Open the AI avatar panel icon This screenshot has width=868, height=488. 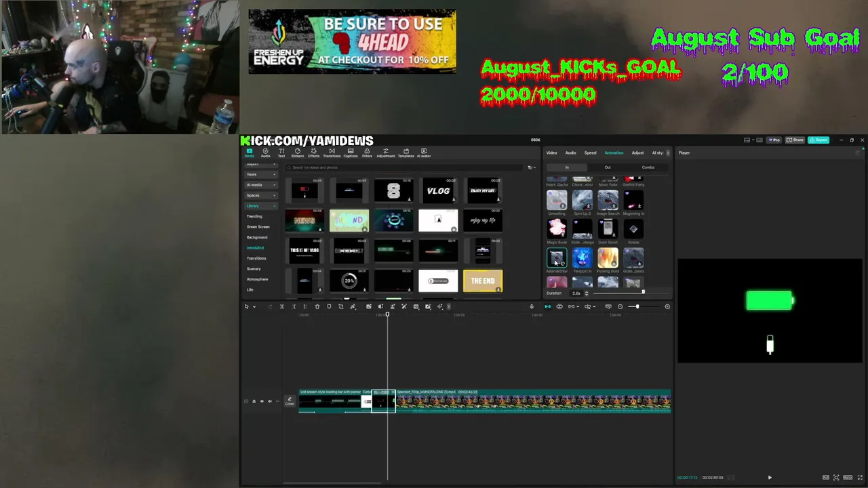pyautogui.click(x=424, y=152)
